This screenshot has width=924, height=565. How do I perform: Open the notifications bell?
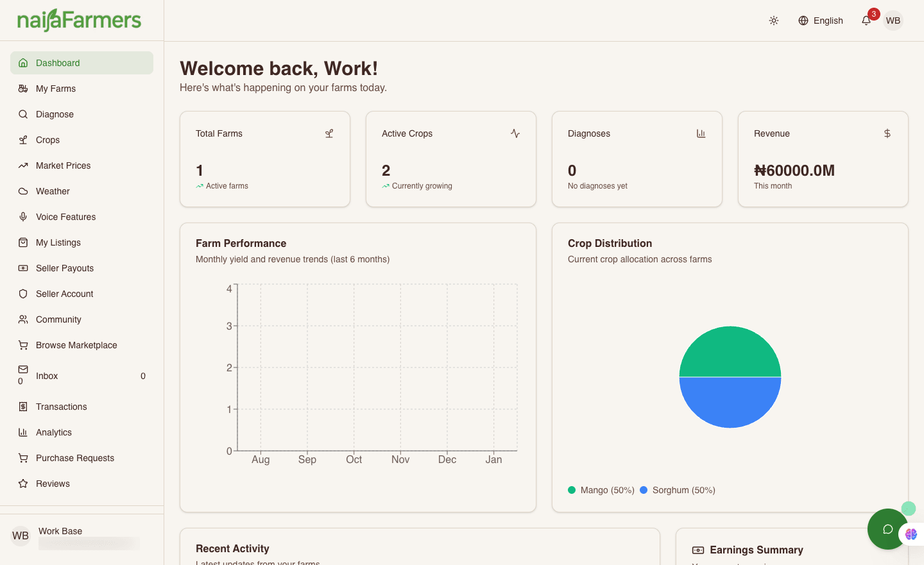pyautogui.click(x=866, y=21)
